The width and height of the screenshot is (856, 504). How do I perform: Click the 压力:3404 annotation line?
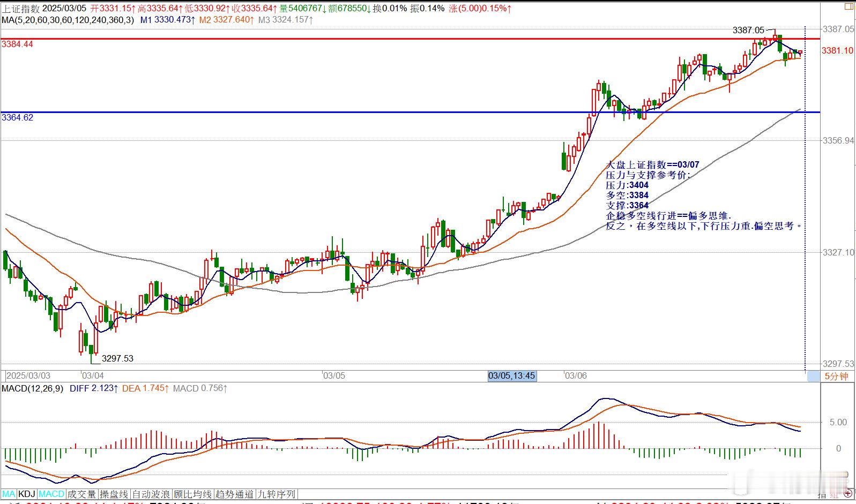pos(627,185)
